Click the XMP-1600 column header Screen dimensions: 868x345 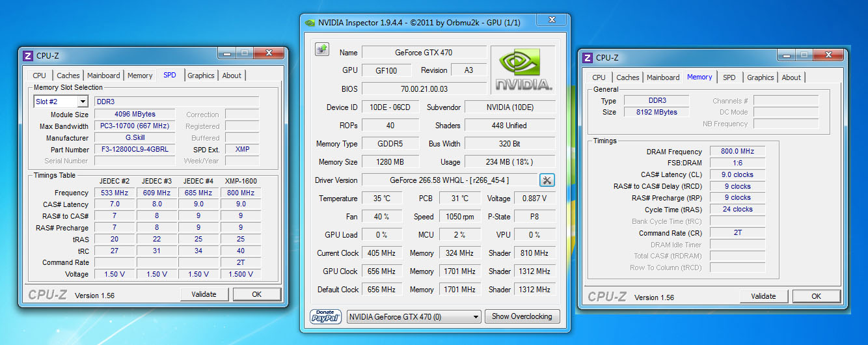point(241,181)
